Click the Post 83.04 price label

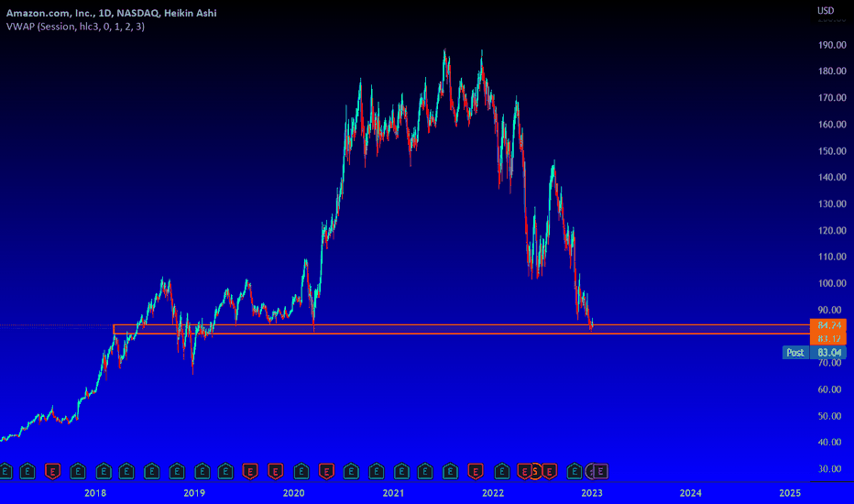tap(815, 353)
